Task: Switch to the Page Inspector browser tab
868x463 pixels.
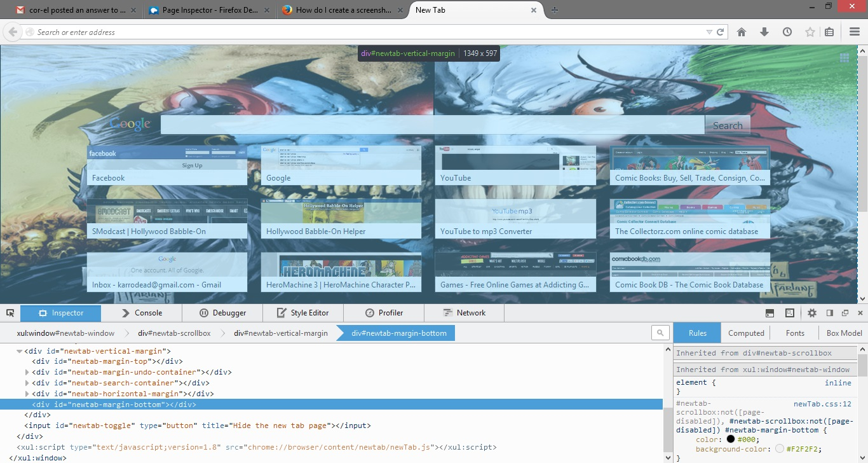Action: click(x=210, y=10)
